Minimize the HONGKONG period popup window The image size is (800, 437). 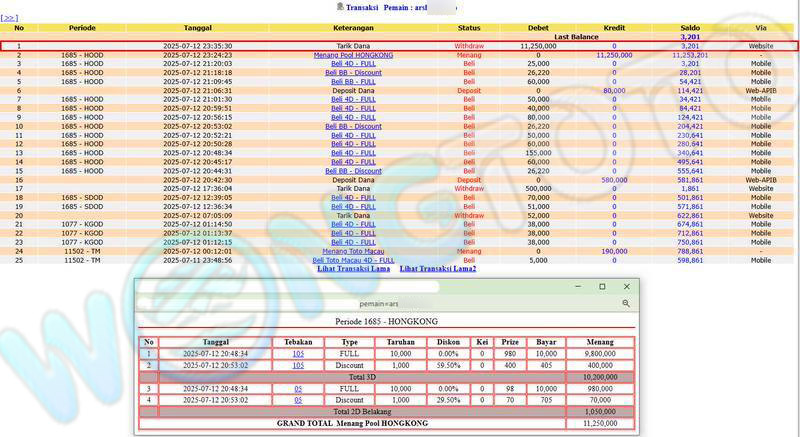coord(576,287)
